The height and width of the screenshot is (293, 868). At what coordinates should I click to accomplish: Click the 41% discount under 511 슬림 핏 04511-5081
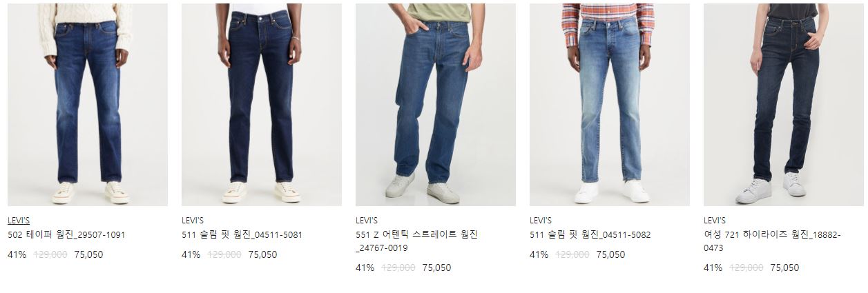(x=191, y=254)
